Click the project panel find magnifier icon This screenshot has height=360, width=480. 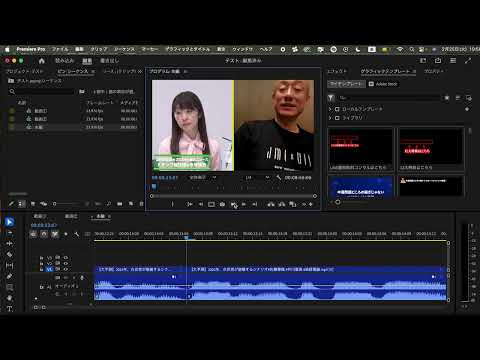click(x=109, y=203)
